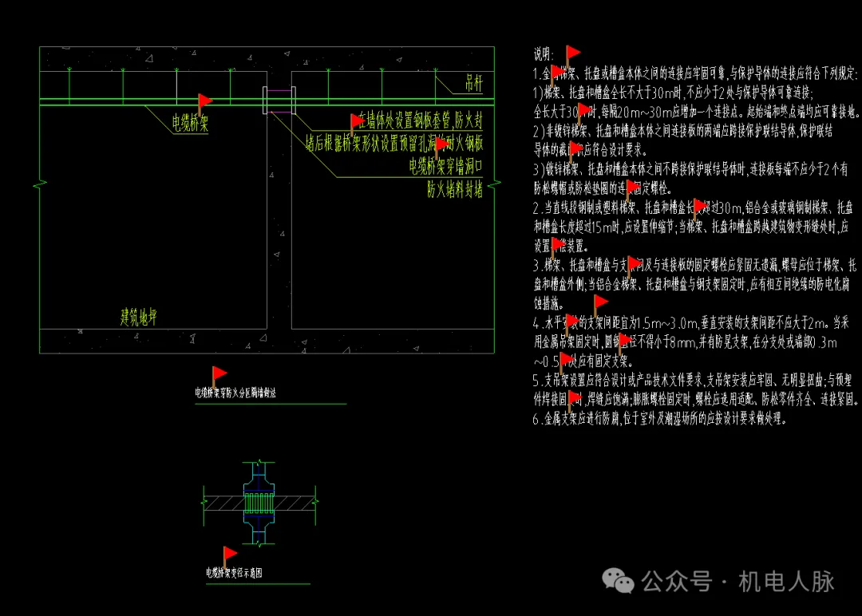The image size is (862, 616).
Task: Click the 公众号 · 机电人脉 watermark text
Action: click(738, 581)
